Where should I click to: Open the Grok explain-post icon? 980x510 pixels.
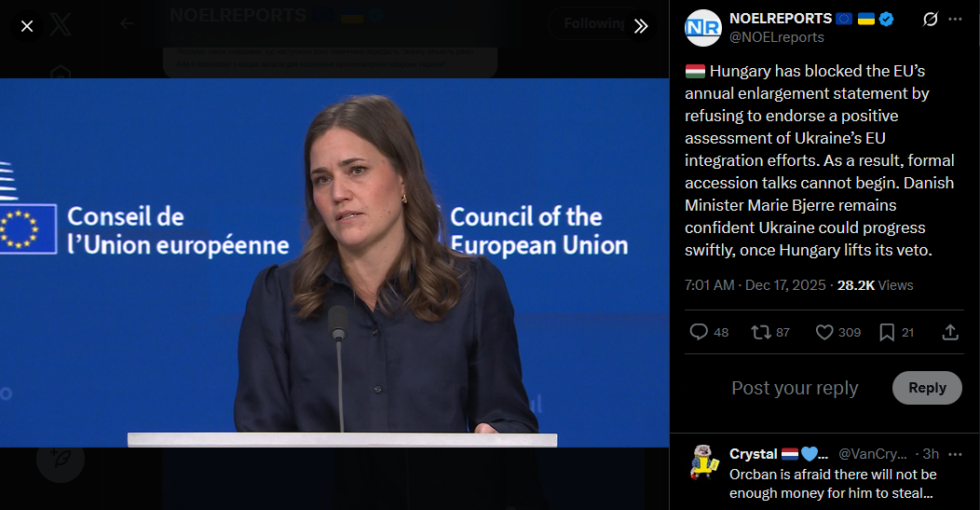pyautogui.click(x=930, y=20)
